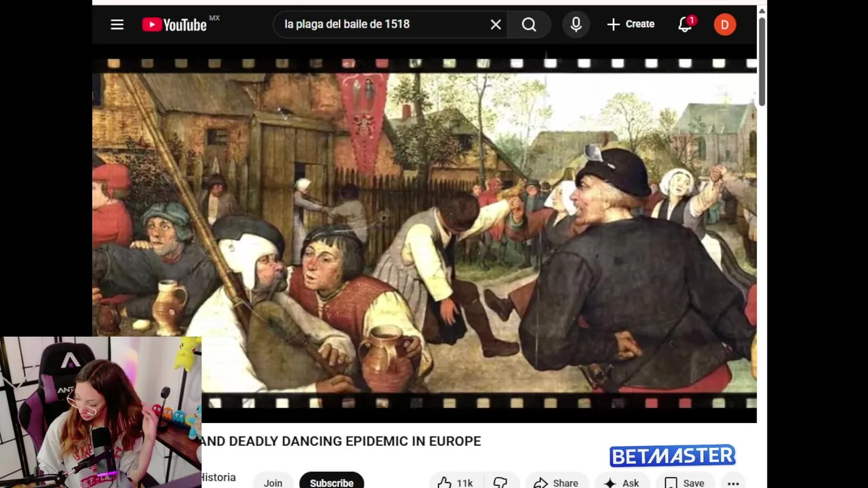Clear the search text with the X

coord(496,24)
